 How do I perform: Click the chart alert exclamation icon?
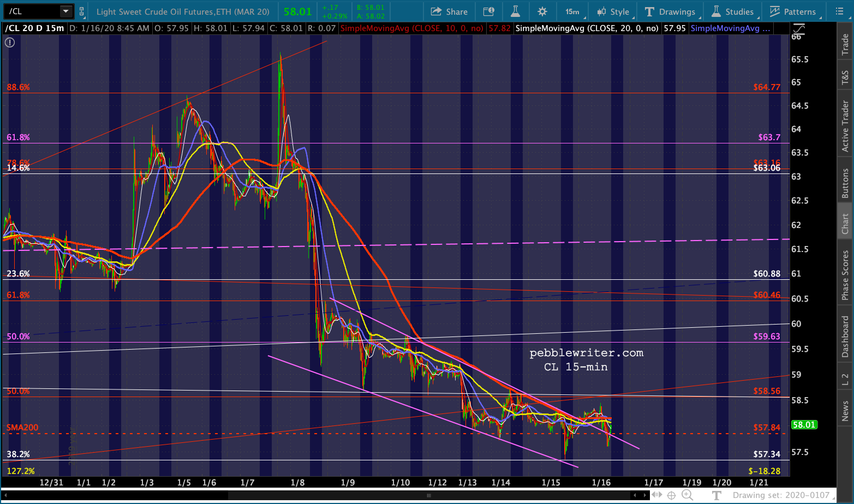pos(10,42)
